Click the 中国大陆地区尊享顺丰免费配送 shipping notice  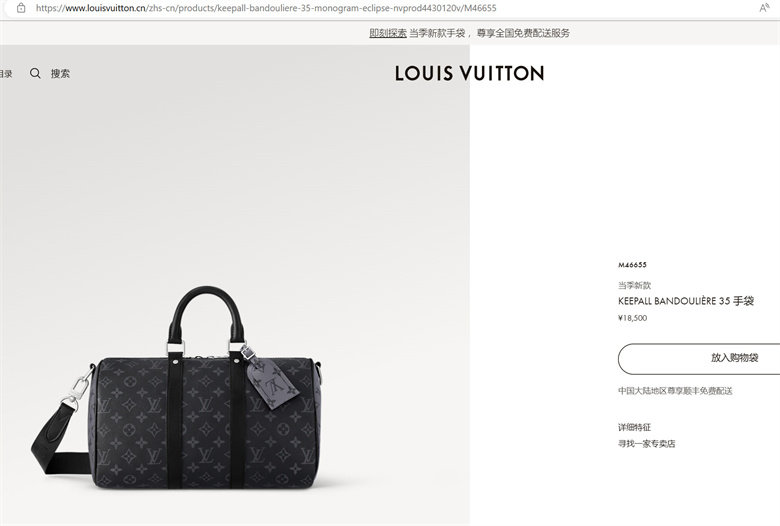point(675,391)
